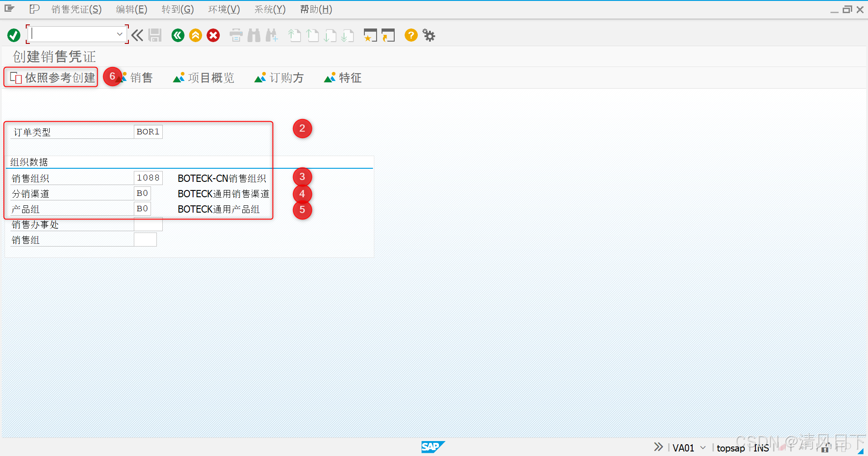The image size is (868, 456).
Task: Click the 订单类型 label
Action: 32,132
